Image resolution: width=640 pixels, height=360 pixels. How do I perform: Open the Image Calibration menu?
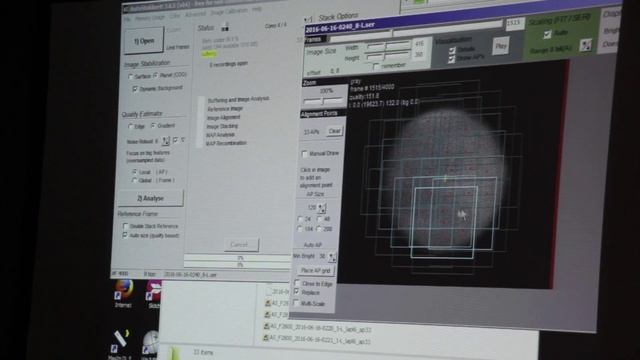(x=229, y=12)
